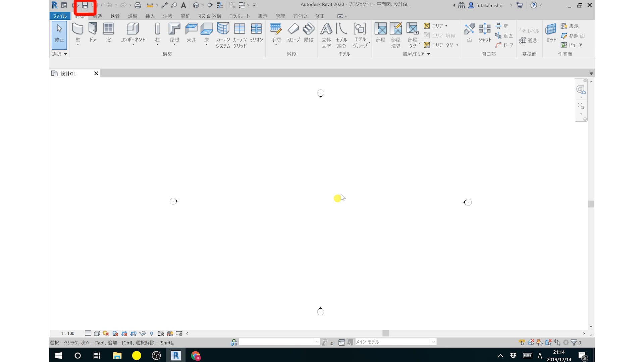Toggle crop view in view control bar
Image resolution: width=644 pixels, height=362 pixels.
[124, 333]
